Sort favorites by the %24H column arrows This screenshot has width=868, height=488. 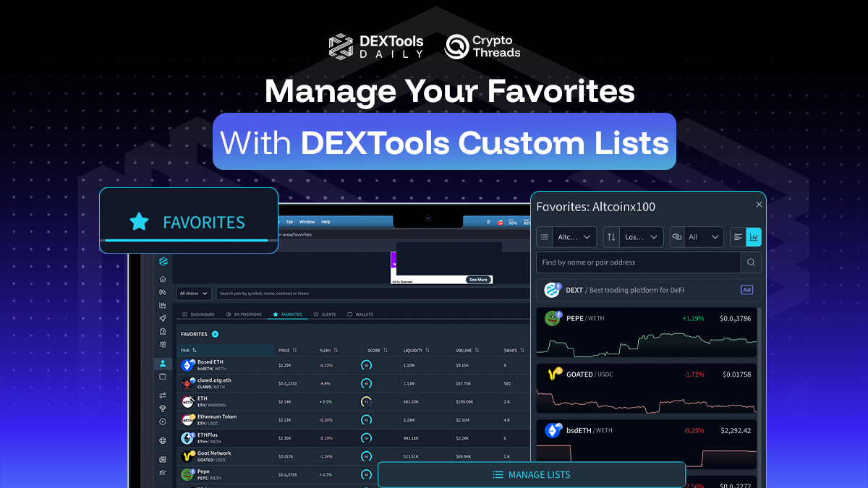335,350
